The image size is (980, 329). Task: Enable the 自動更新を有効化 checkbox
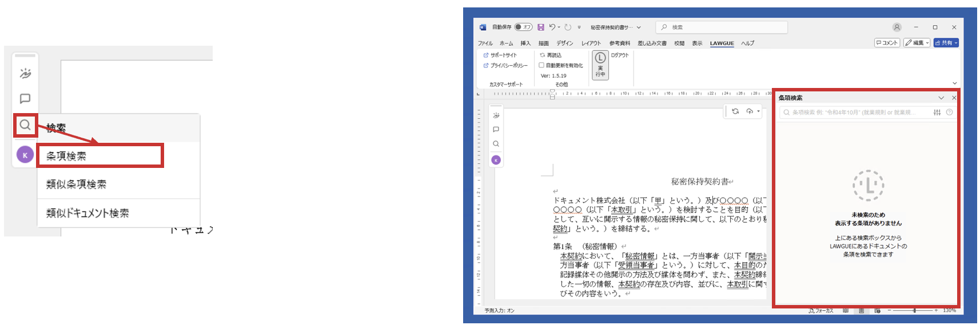[541, 66]
